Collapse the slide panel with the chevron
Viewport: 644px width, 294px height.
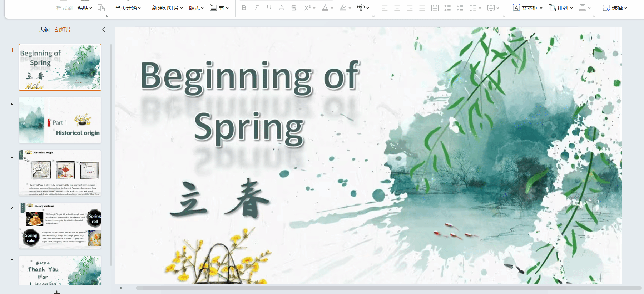(104, 30)
